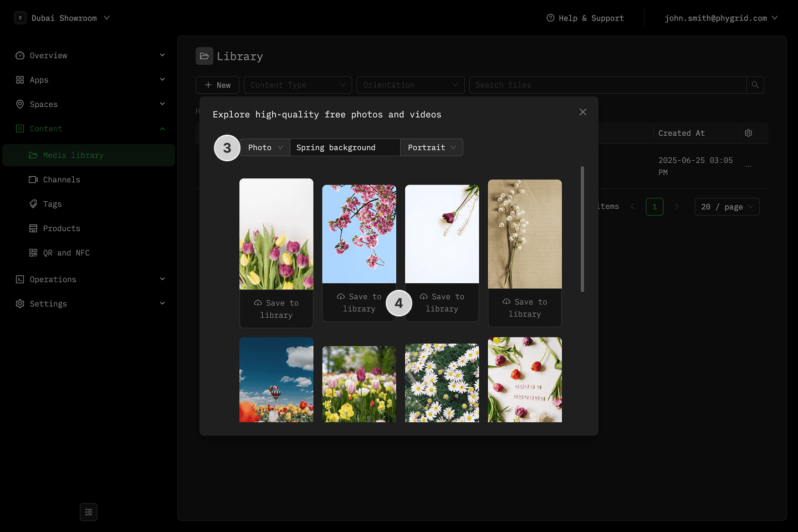Click the Media library folder icon
The width and height of the screenshot is (798, 532).
coord(33,155)
